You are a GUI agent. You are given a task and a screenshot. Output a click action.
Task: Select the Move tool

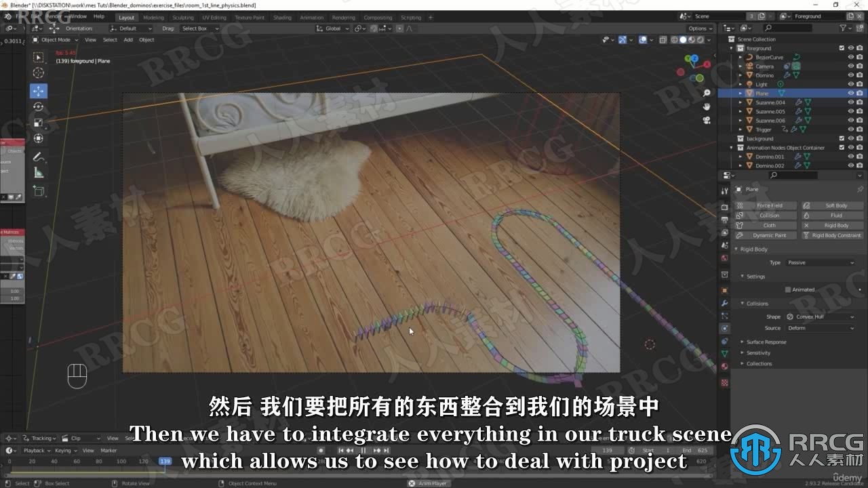point(38,91)
